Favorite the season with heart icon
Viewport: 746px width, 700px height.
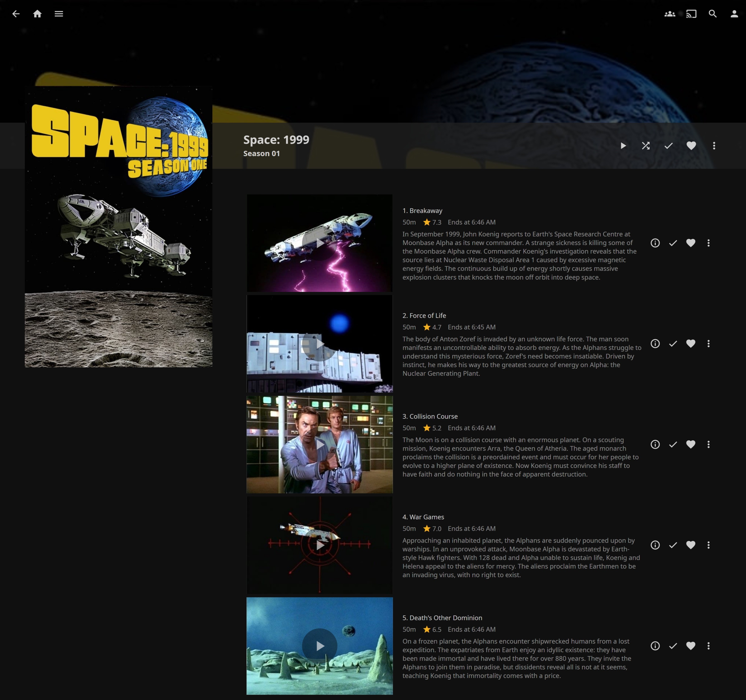click(x=691, y=146)
